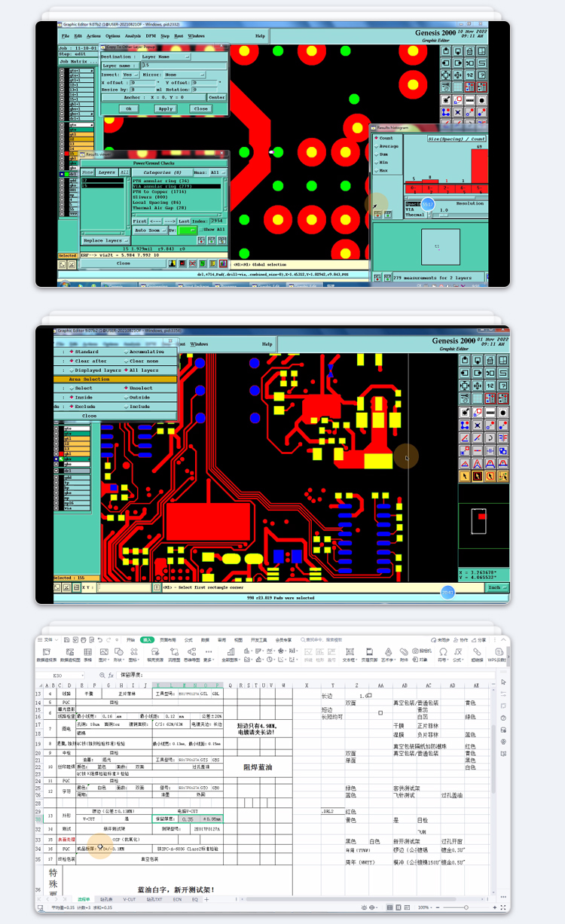This screenshot has width=565, height=924.
Task: Click WPS云数据 icon in ribbon
Action: coord(497,655)
